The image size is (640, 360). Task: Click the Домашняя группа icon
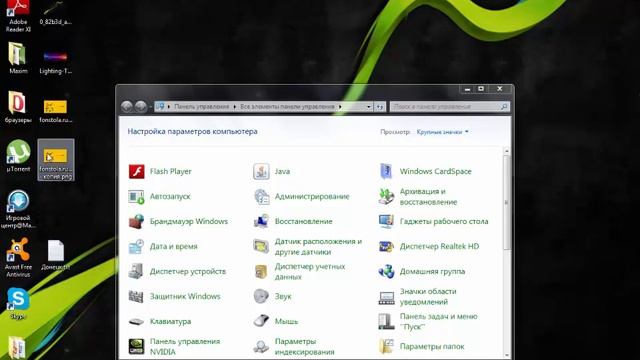386,271
